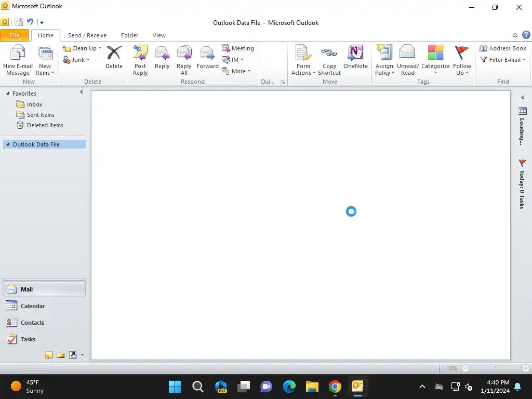
Task: Expand the To-Do Bar
Action: pyautogui.click(x=523, y=97)
